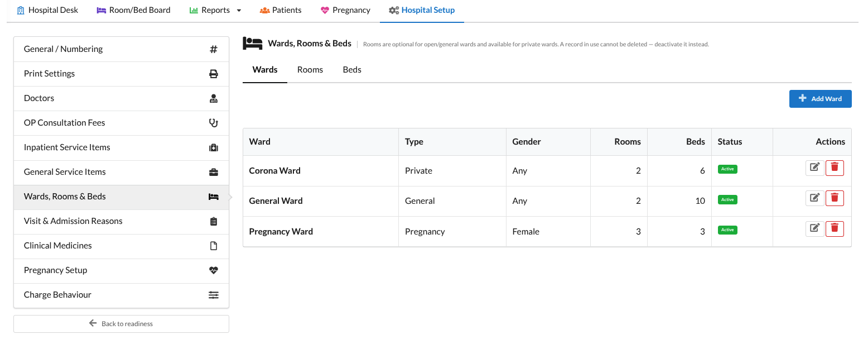Click the green chart icon of Reports
The height and width of the screenshot is (344, 868).
(x=194, y=10)
